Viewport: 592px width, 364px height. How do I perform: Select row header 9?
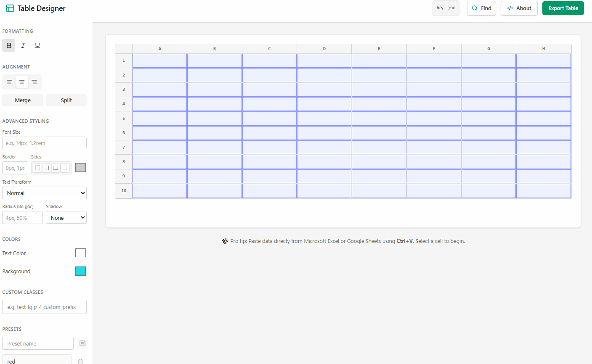[x=124, y=176]
